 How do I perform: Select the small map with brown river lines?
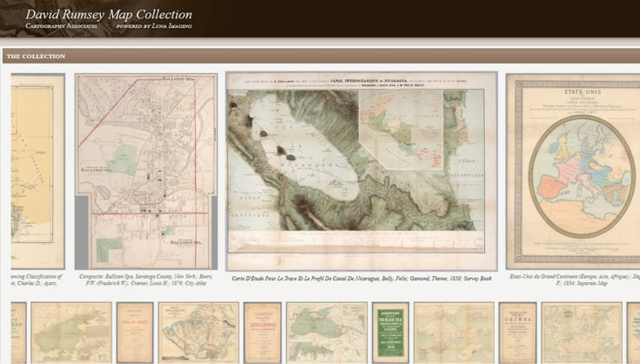point(199,333)
